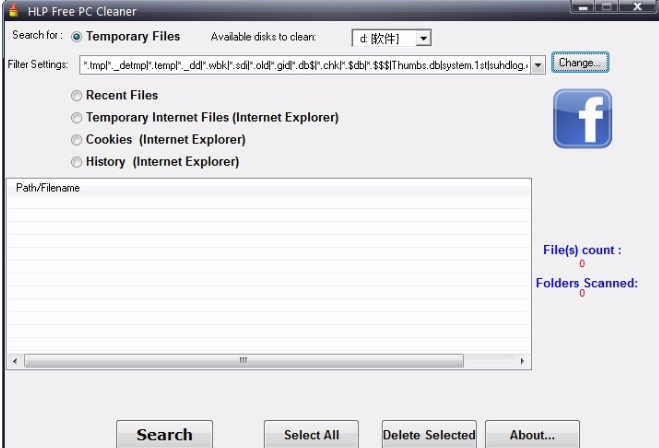This screenshot has width=659, height=448.
Task: Click the File(s) count label
Action: 582,250
